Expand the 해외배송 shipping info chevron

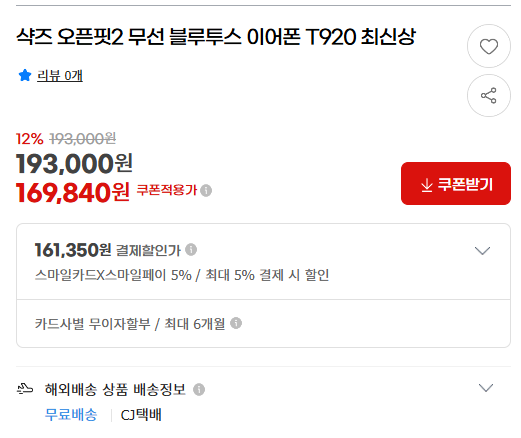coord(486,388)
